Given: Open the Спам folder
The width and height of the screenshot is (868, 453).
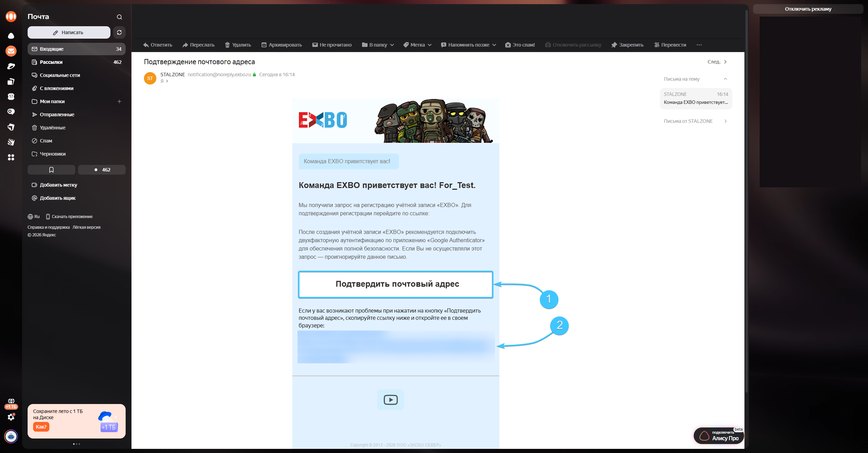Looking at the screenshot, I should point(77,141).
